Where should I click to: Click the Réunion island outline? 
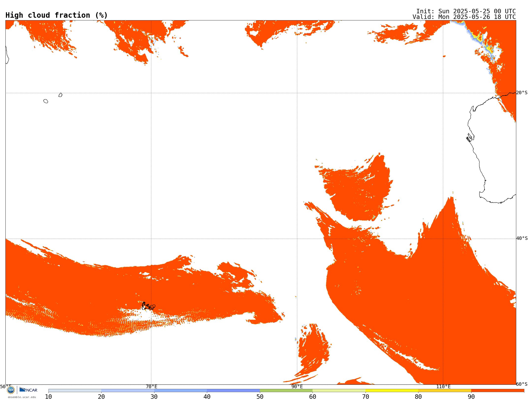[x=46, y=101]
